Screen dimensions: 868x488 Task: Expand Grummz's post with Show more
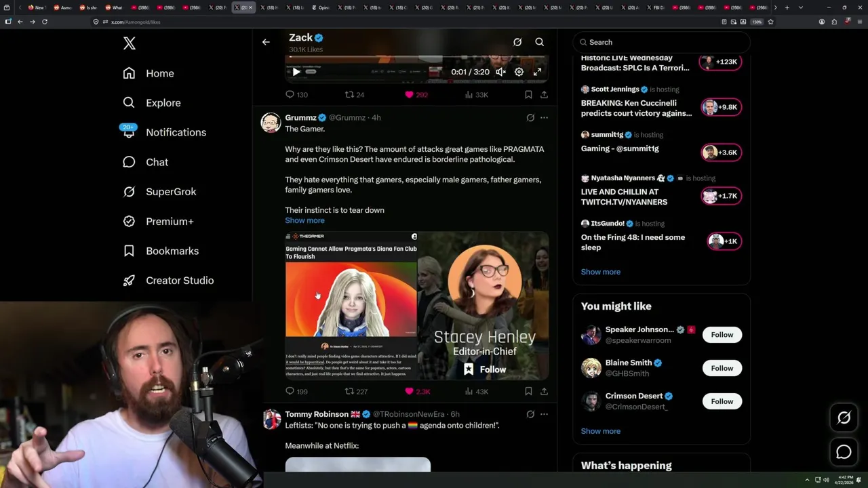304,220
